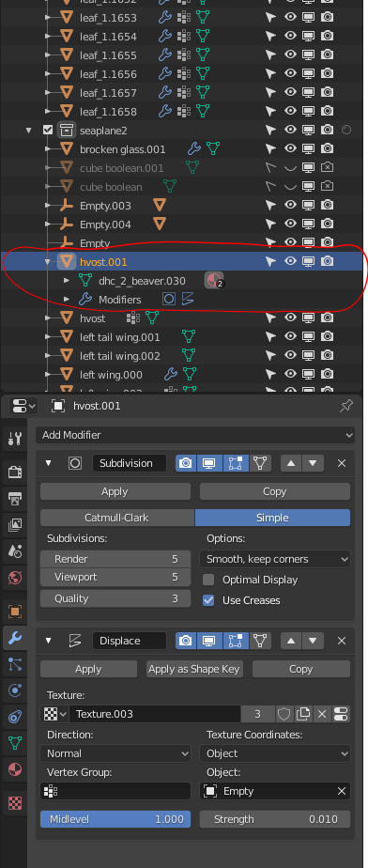Toggle Subdivision modifier edit mode display
The height and width of the screenshot is (868, 368).
pyautogui.click(x=236, y=463)
